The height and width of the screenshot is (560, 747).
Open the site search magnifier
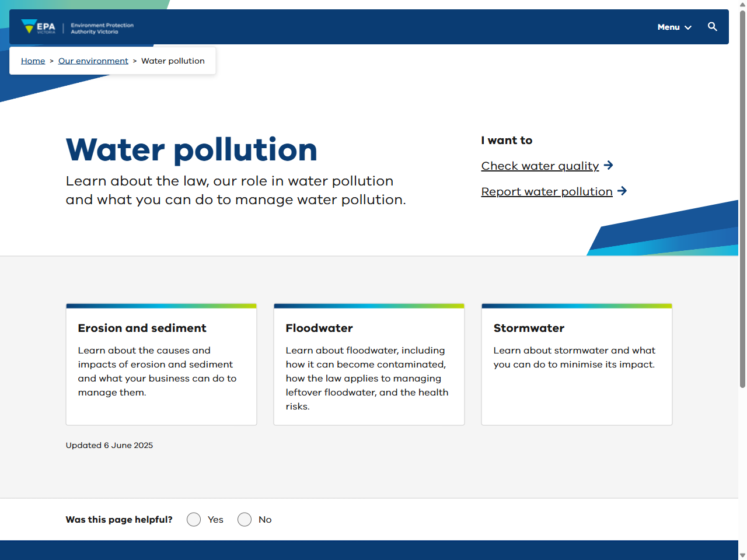(712, 27)
